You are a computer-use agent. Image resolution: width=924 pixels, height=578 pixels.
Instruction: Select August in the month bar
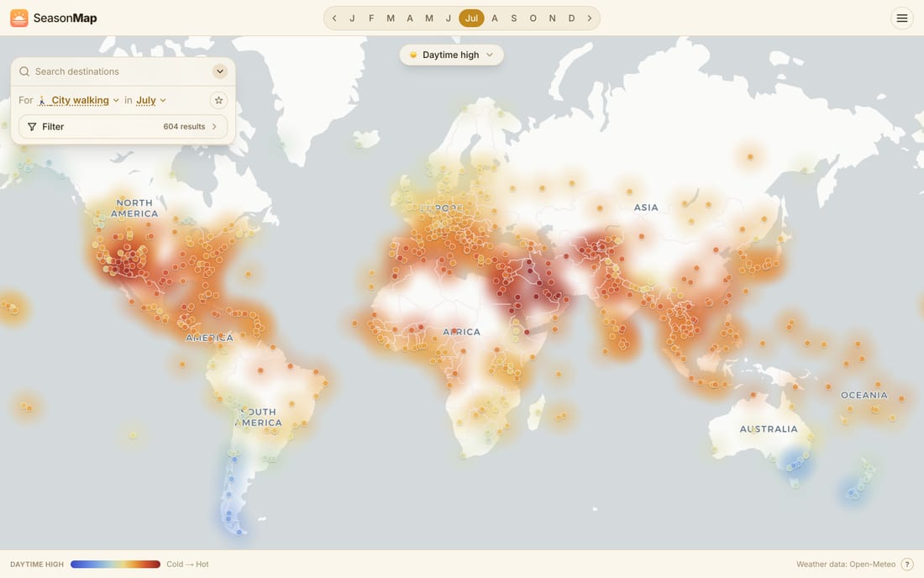pos(495,18)
